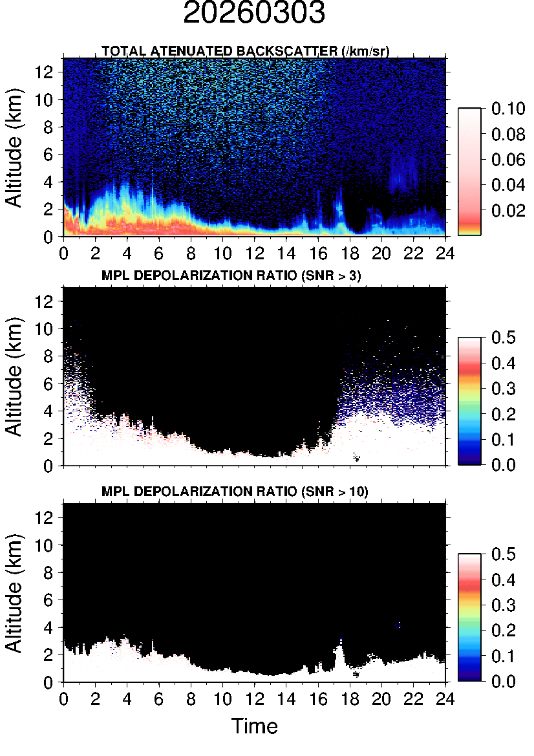This screenshot has height=756, width=534.
Task: Select the isolated blue dot in bottom plot
Action: pos(400,625)
